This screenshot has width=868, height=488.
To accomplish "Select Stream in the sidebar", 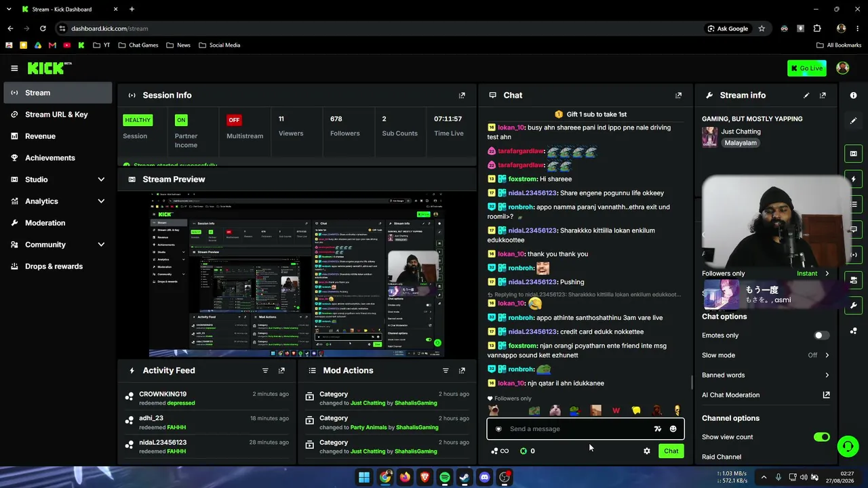I will pyautogui.click(x=58, y=93).
